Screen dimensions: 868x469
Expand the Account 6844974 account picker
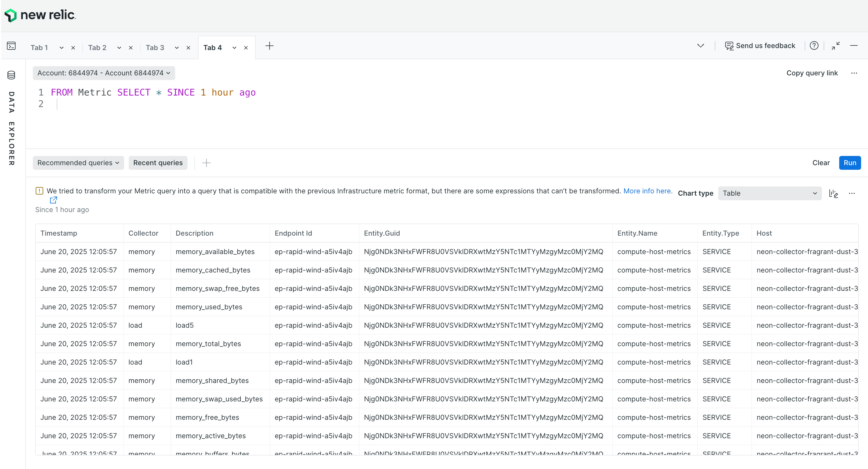coord(103,73)
